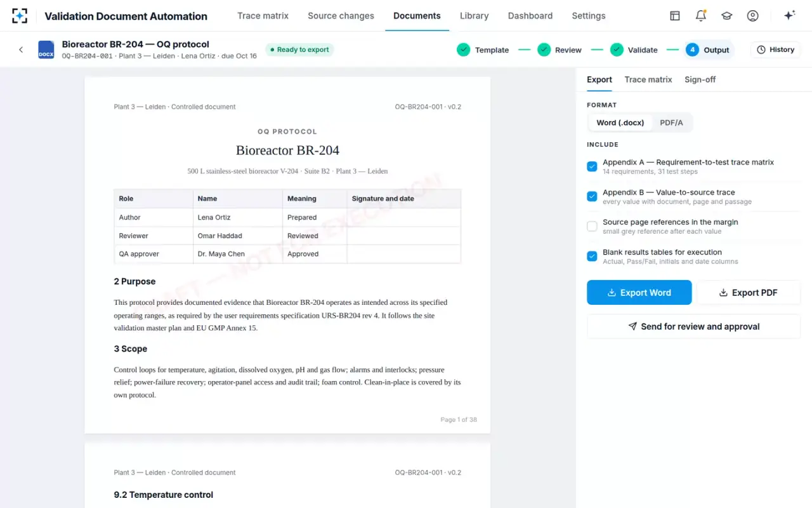Click name cell Dr. Maya Chen
The image size is (812, 508).
[x=238, y=254]
